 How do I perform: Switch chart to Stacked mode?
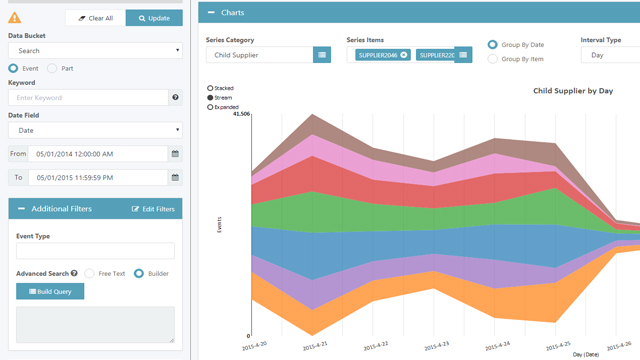210,88
